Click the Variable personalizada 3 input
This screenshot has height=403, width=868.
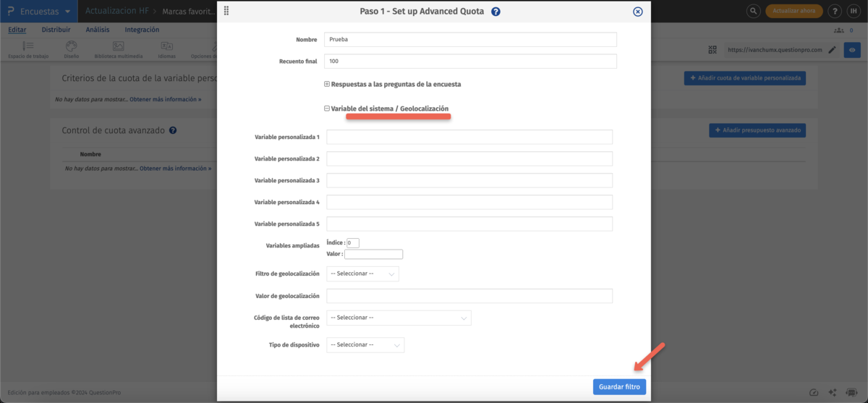[x=469, y=180]
